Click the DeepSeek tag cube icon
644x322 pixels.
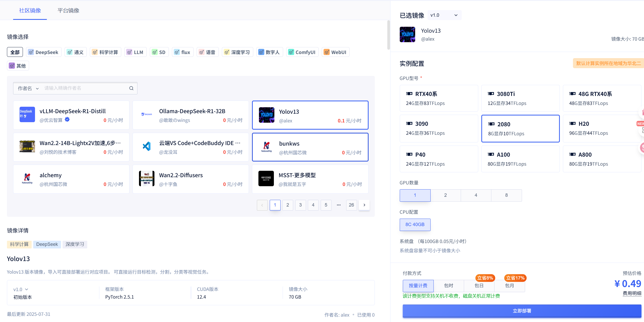click(31, 52)
